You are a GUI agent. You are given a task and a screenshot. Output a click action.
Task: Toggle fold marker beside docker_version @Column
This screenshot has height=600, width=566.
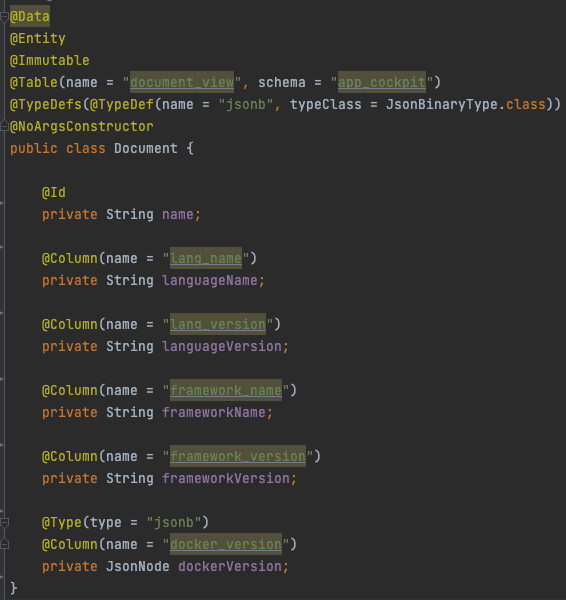click(x=4, y=544)
